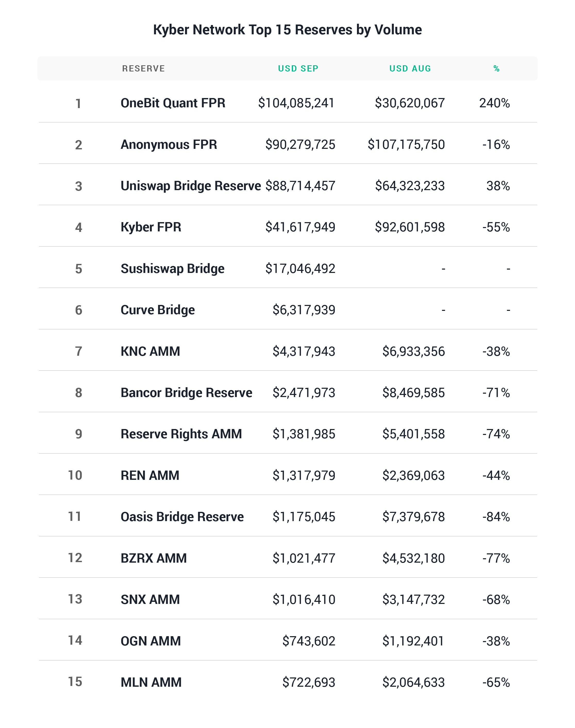Select Bancor Bridge Reserve in the list
This screenshot has width=575, height=728.
tap(186, 393)
